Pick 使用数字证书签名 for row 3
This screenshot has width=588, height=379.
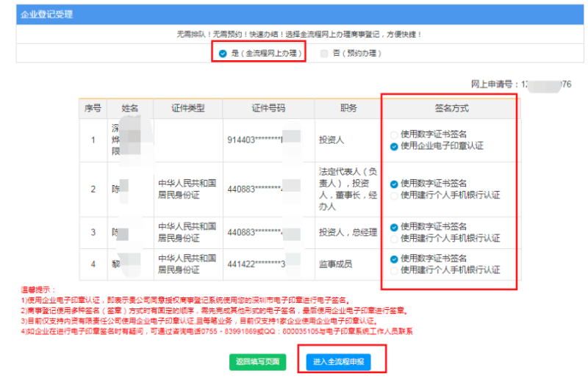[x=395, y=227]
